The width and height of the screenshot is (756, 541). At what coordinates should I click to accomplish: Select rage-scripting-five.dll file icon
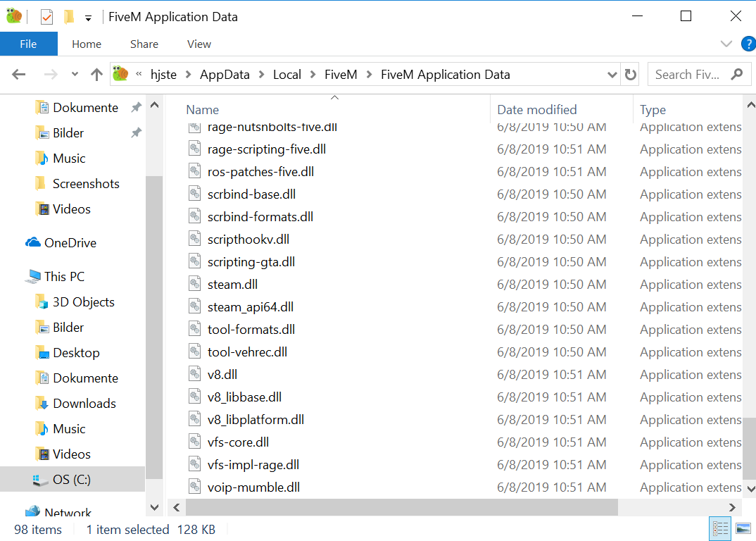(195, 149)
